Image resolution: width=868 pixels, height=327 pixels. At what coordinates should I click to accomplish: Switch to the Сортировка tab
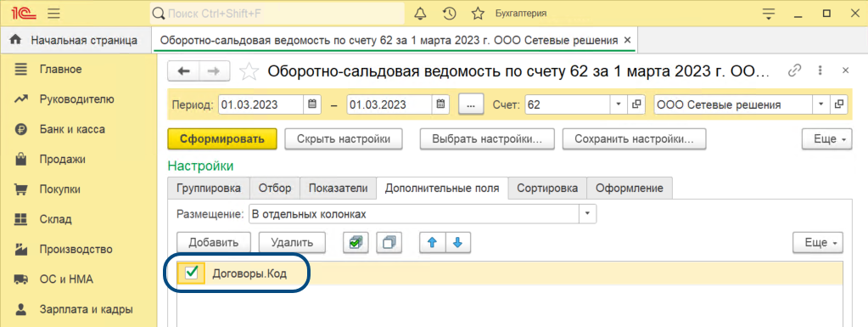547,188
